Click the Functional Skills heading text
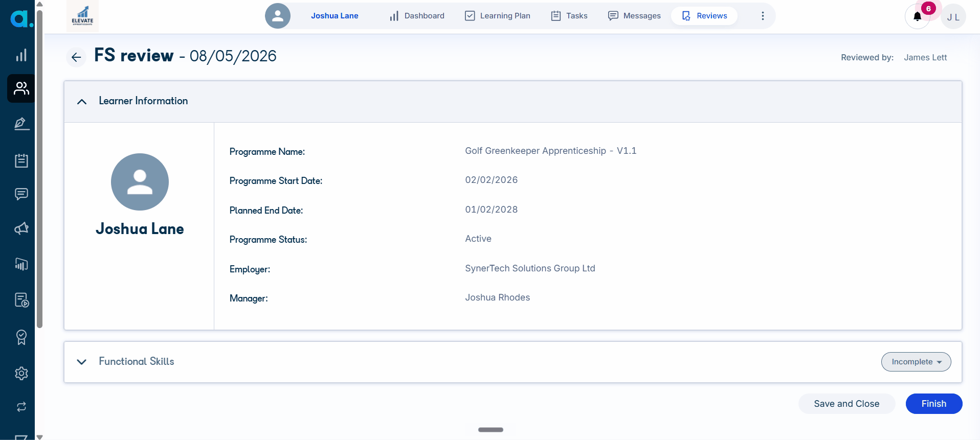 click(137, 361)
